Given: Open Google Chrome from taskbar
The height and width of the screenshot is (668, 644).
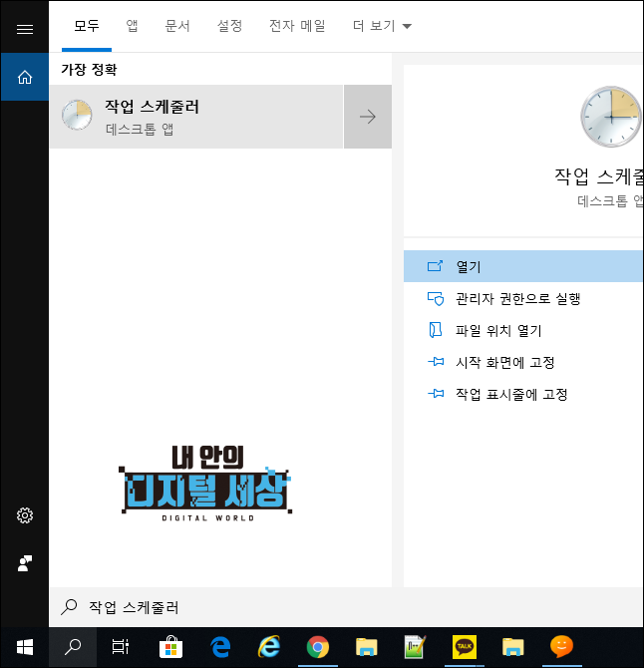Looking at the screenshot, I should click(318, 647).
